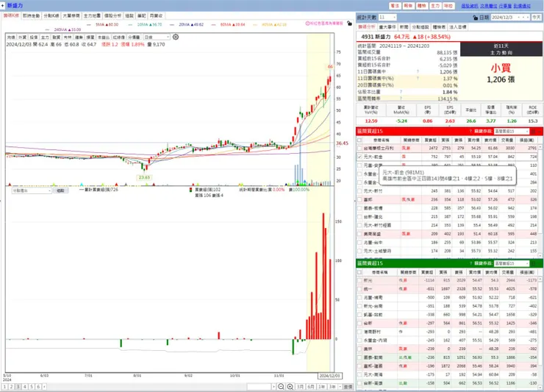Click help icon next to 11日籌碼集中
Screen dimensions: 544x392
418,71
